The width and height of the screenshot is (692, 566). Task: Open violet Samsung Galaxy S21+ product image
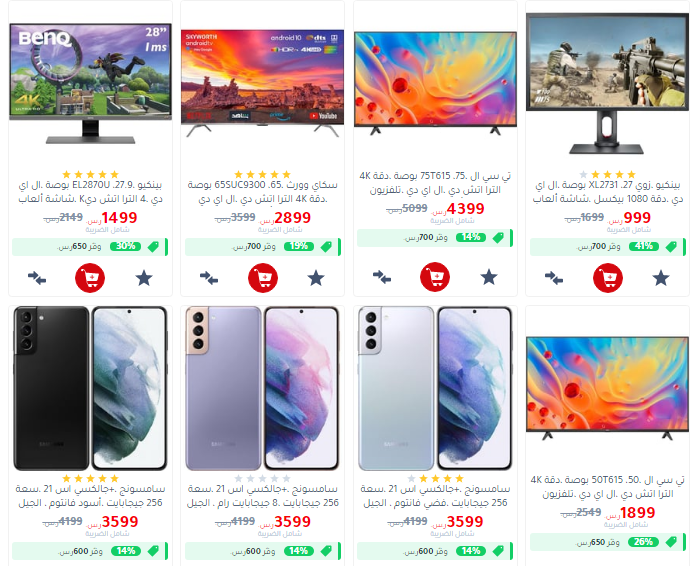[263, 389]
